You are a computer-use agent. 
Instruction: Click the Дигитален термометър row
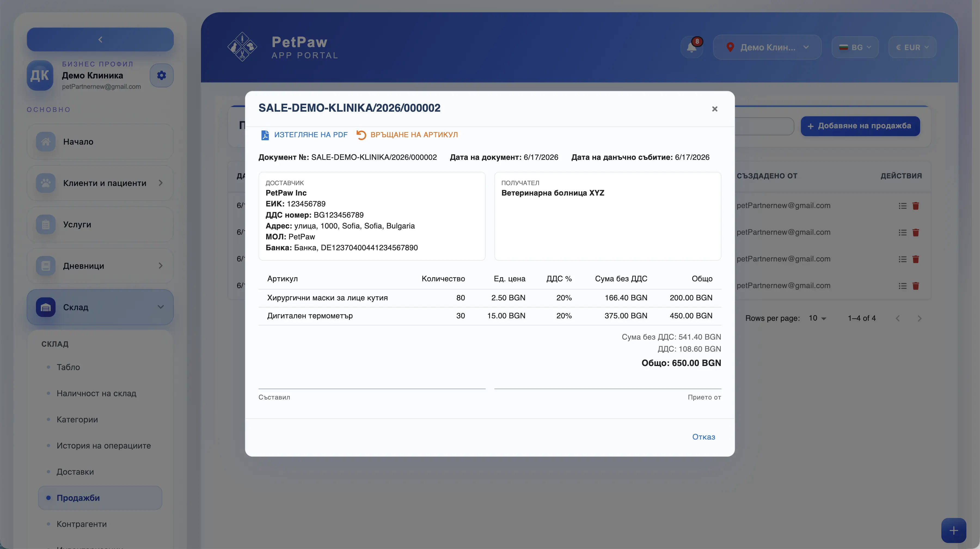[x=490, y=316]
